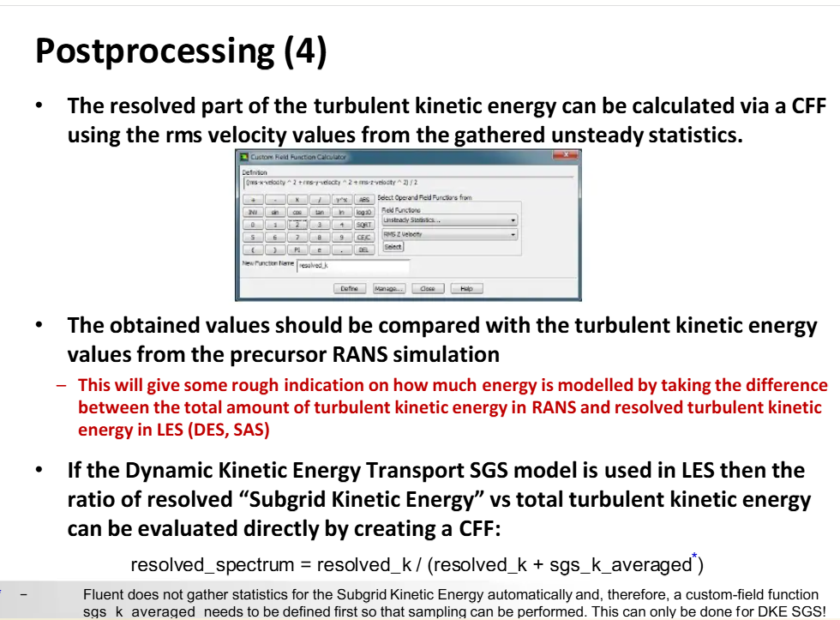Click the digit 4 key
The width and height of the screenshot is (840, 620).
point(341,225)
